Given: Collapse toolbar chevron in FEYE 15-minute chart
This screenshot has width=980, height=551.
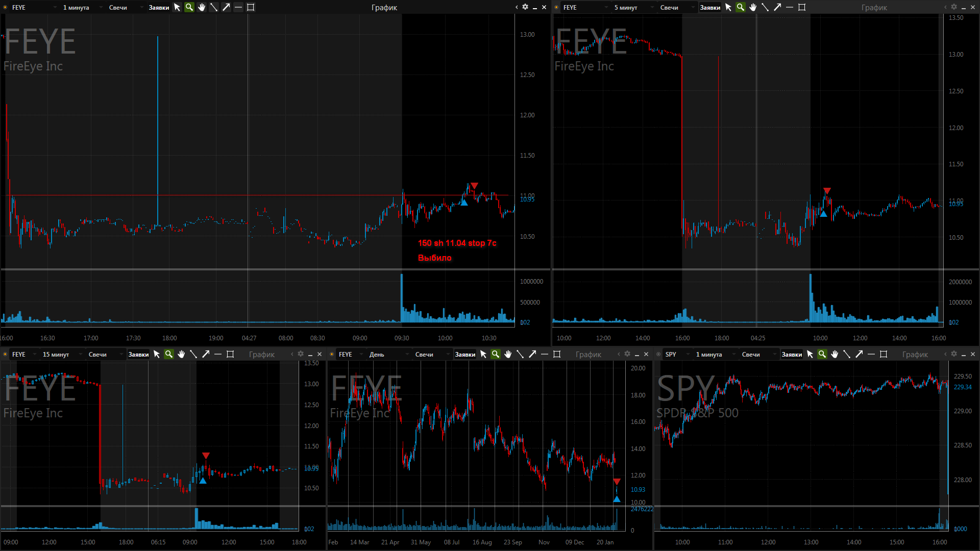Looking at the screenshot, I should [x=292, y=354].
